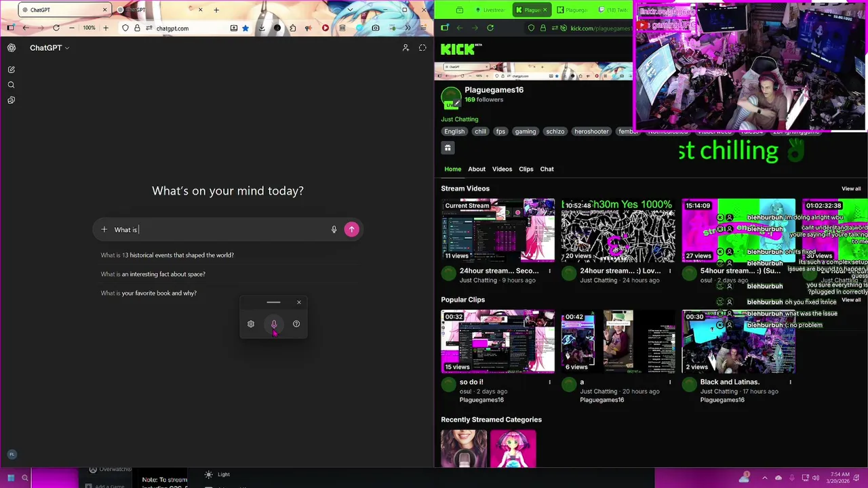Image resolution: width=868 pixels, height=488 pixels.
Task: Select the heroshooter tag
Action: 591,131
